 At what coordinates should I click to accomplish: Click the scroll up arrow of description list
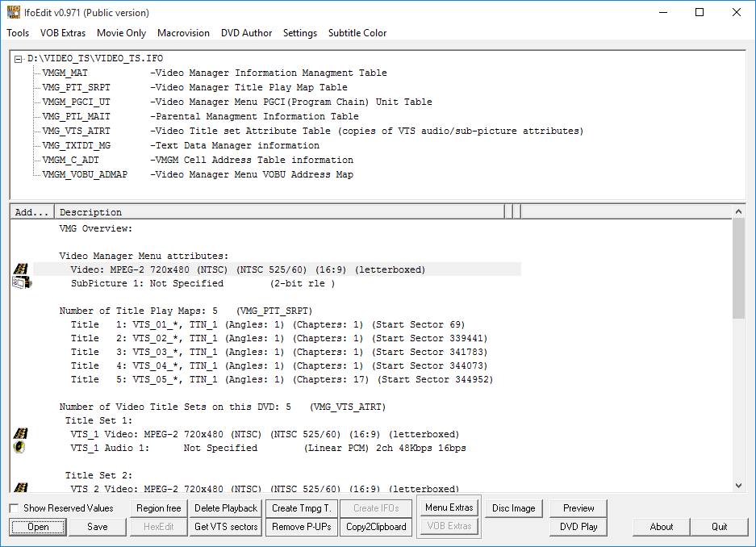coord(738,211)
